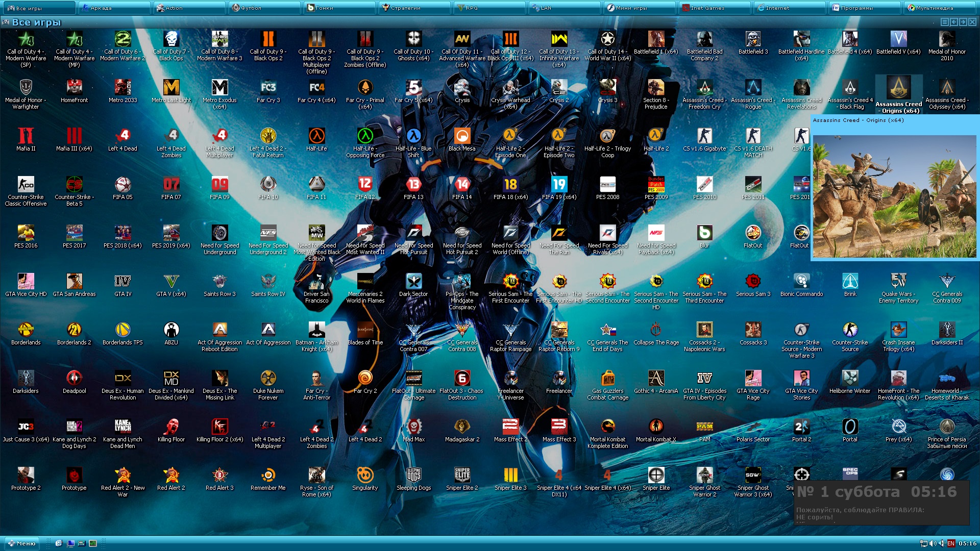The height and width of the screenshot is (551, 980).
Task: Open the Программы tab
Action: [864, 8]
